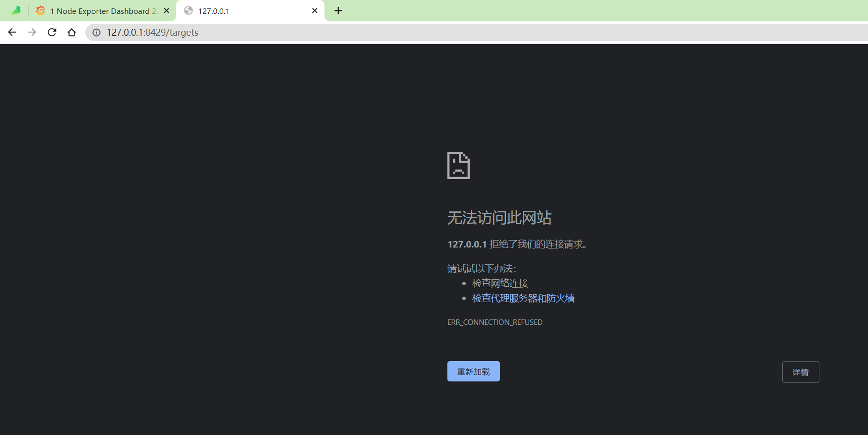868x435 pixels.
Task: Select the 127.0.0.1 tab title
Action: coord(214,11)
